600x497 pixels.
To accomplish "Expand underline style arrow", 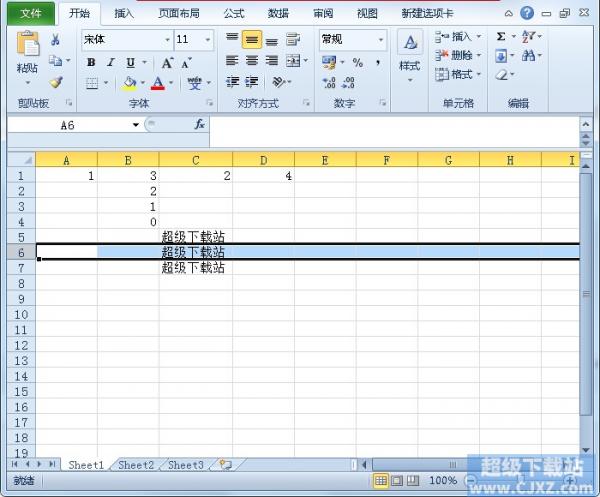I will click(145, 62).
